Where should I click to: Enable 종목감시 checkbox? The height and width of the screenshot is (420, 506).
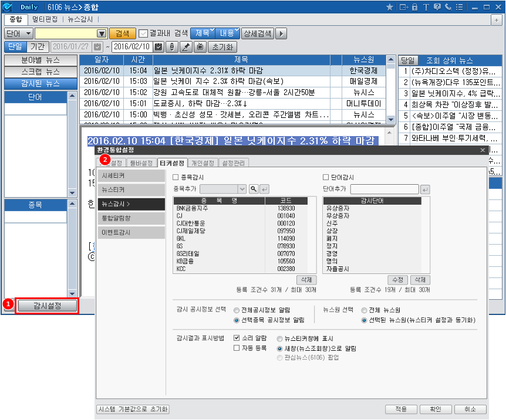176,177
